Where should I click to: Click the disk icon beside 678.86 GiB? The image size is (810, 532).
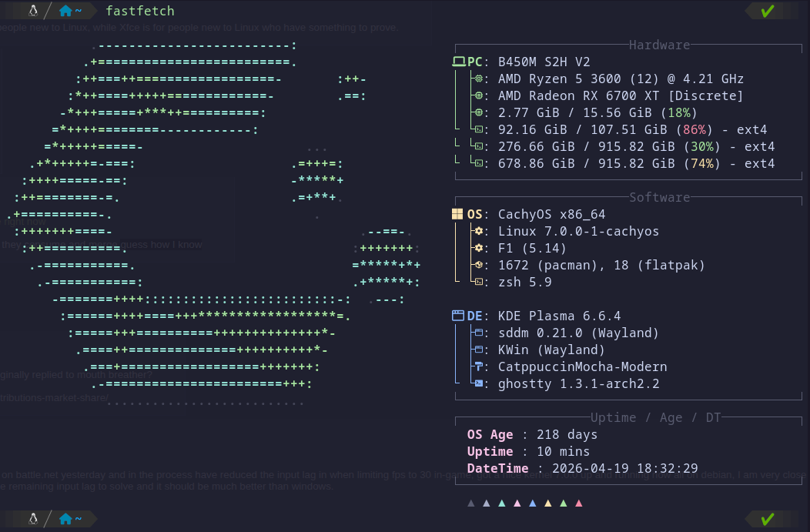tap(479, 164)
